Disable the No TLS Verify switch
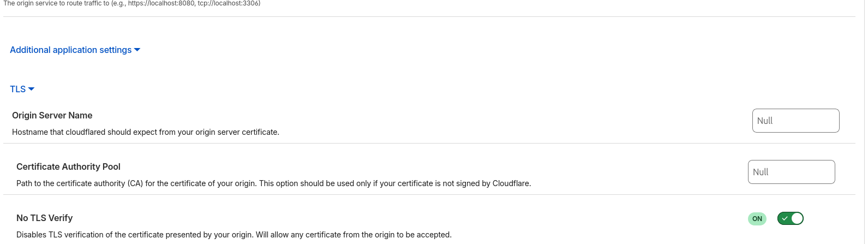 [x=790, y=218]
